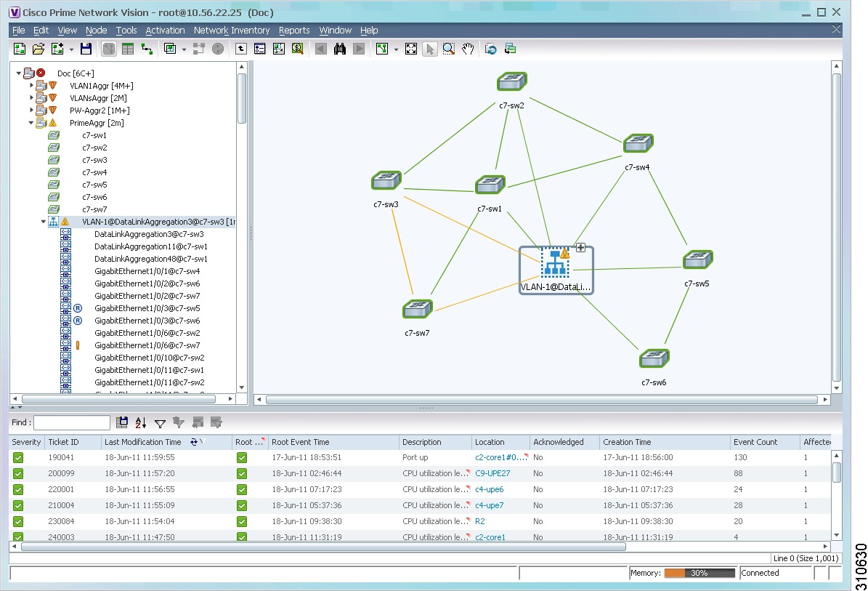Image resolution: width=868 pixels, height=591 pixels.
Task: Collapse the PrimeAggr [2m] tree node
Action: click(x=31, y=123)
